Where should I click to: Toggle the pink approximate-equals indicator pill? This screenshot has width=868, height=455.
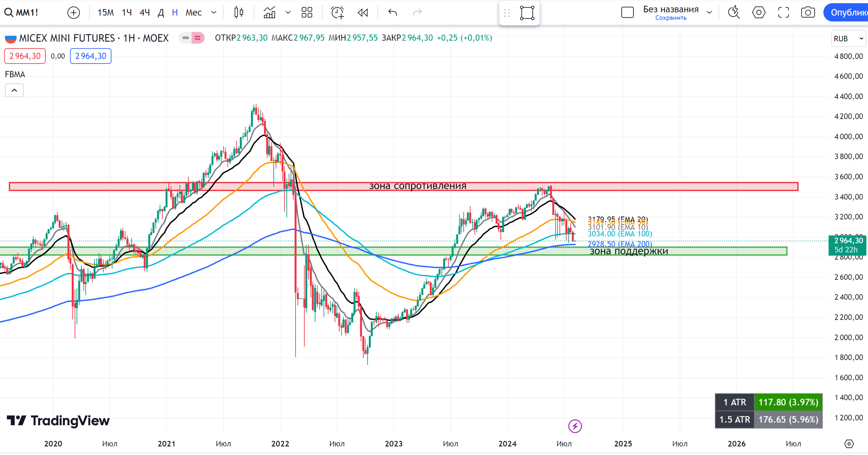tap(198, 38)
